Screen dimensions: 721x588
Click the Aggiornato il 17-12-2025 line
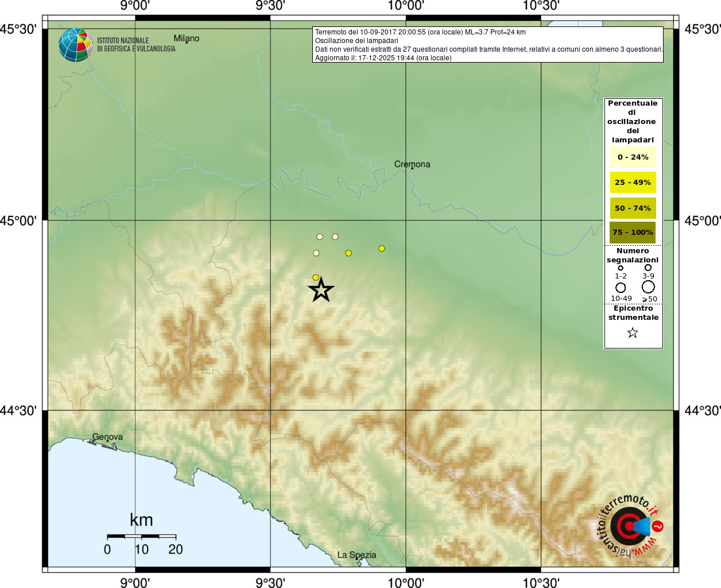pyautogui.click(x=383, y=58)
